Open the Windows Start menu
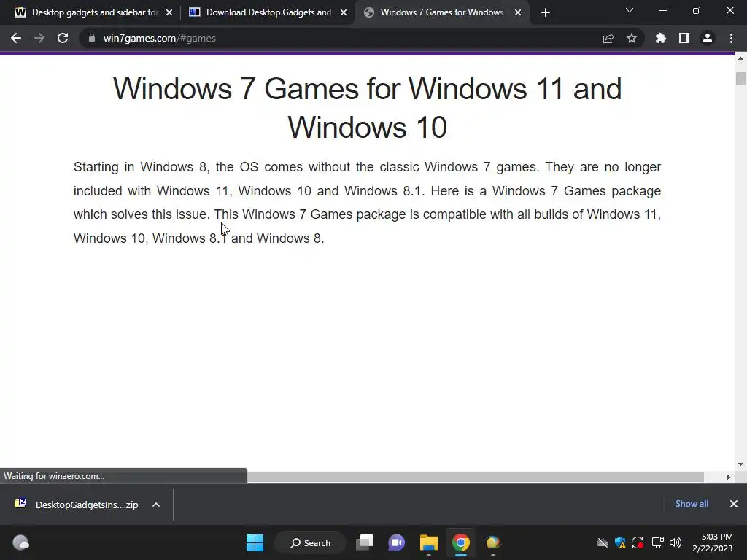The width and height of the screenshot is (747, 560). (x=255, y=542)
